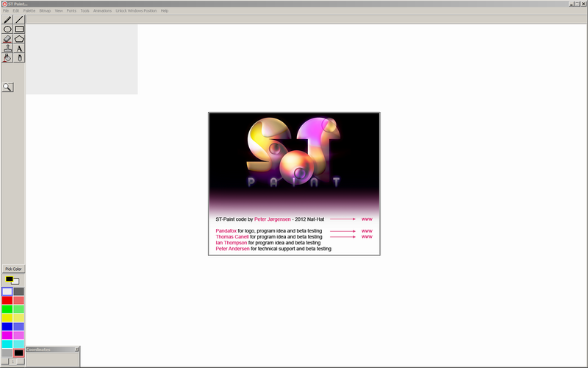Open www link beside Peter Jørgensen credit
This screenshot has height=368, width=588.
pos(367,219)
